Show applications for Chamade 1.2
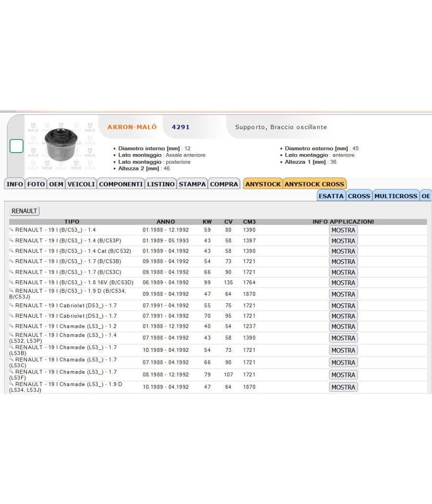432x504 pixels. 343,326
